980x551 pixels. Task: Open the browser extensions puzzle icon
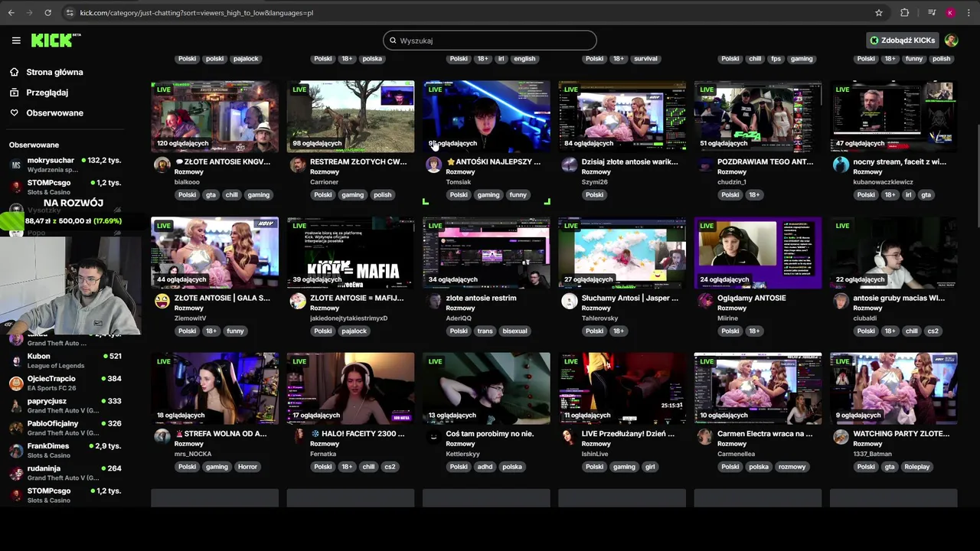[904, 13]
